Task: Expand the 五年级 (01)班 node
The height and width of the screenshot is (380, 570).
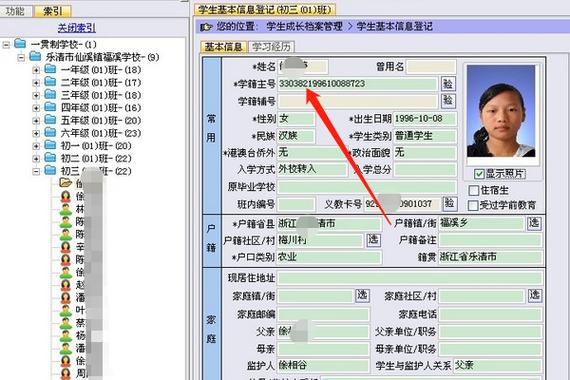Action: (x=36, y=121)
